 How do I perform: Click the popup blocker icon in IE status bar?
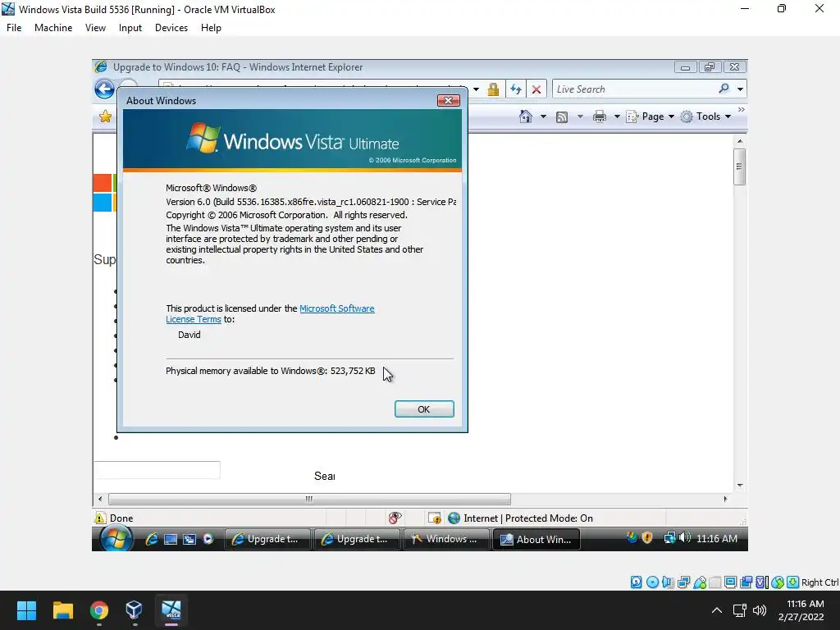pyautogui.click(x=435, y=518)
